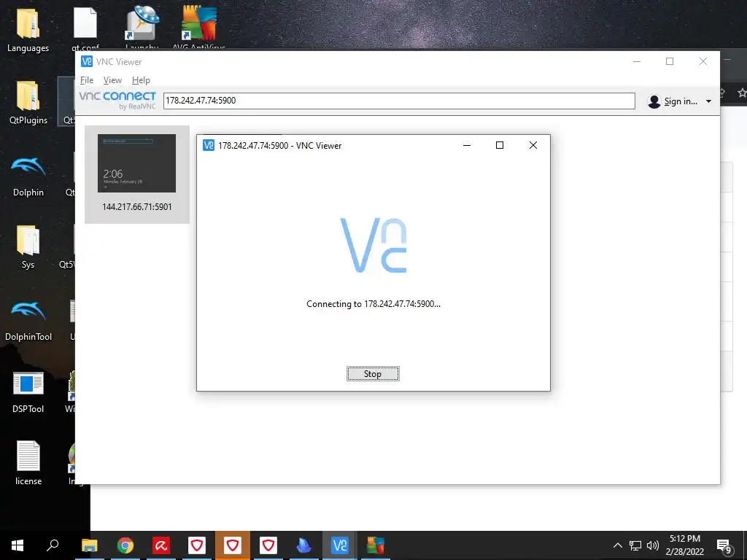
Task: Select the 144.217.66.71:5901 connection thumbnail
Action: click(x=136, y=163)
